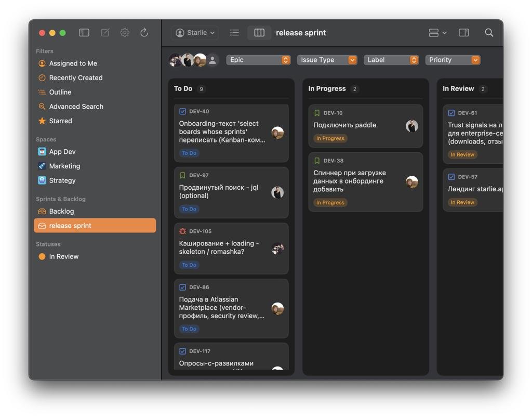Viewport: 532px width, 418px height.
Task: Select the Recently Created filter
Action: click(95, 78)
